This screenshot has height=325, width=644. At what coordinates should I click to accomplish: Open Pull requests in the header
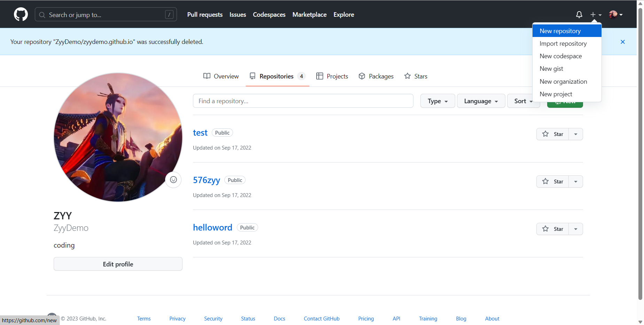tap(205, 15)
